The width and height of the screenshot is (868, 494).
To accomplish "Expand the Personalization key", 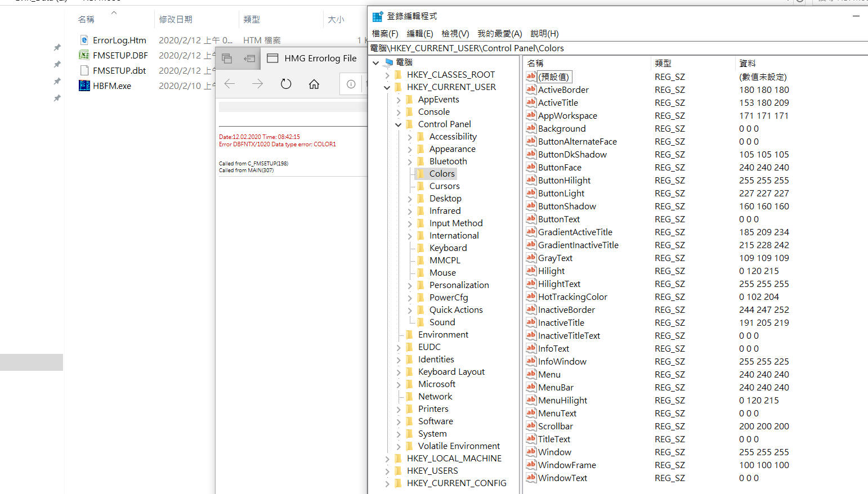I will [x=409, y=285].
